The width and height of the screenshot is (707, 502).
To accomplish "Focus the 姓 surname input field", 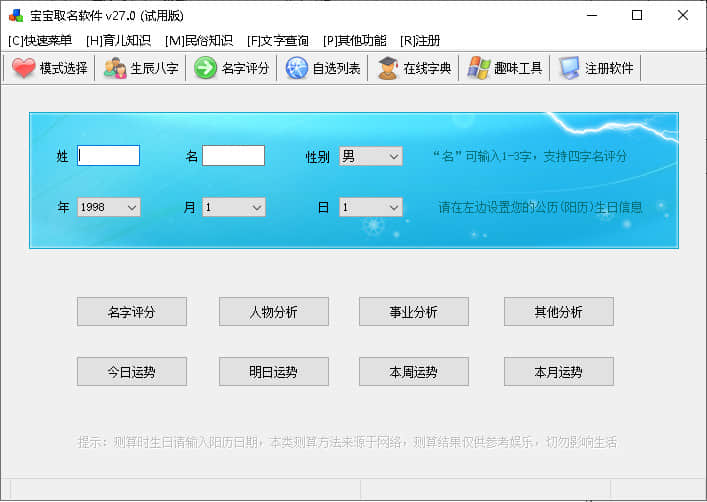I will tap(109, 156).
